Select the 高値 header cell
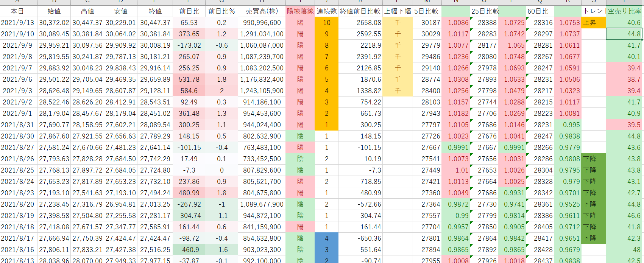Image resolution: width=644 pixels, height=263 pixels. click(87, 11)
